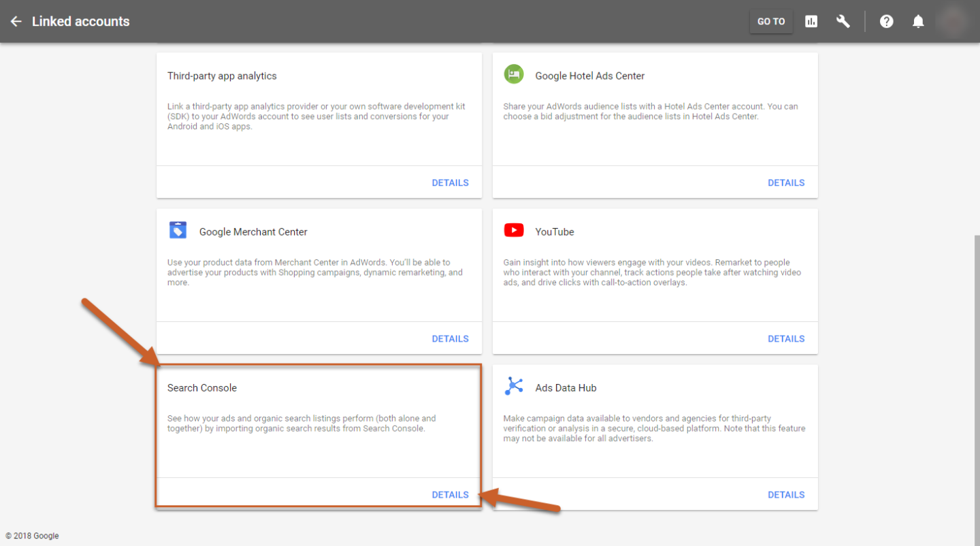Open Details for Google Hotel Ads Center
The width and height of the screenshot is (980, 546).
(786, 182)
